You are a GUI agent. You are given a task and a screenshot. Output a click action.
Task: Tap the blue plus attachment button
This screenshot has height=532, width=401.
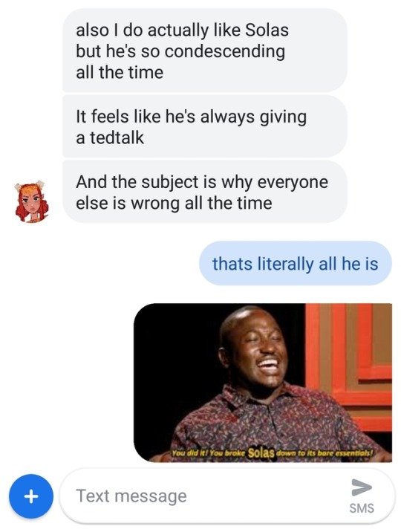tap(31, 496)
